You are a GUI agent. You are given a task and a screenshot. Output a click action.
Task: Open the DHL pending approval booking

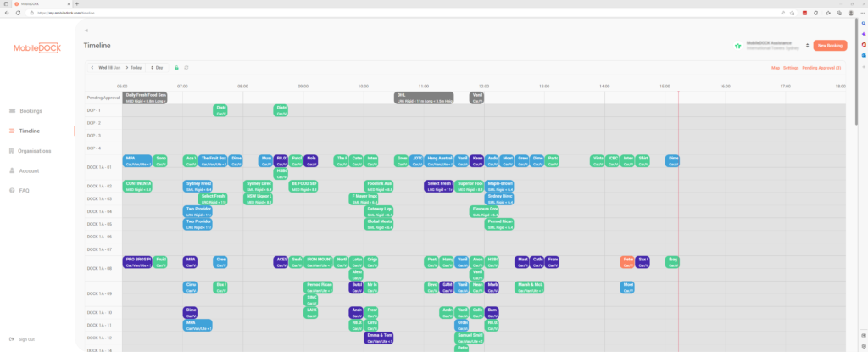[424, 98]
